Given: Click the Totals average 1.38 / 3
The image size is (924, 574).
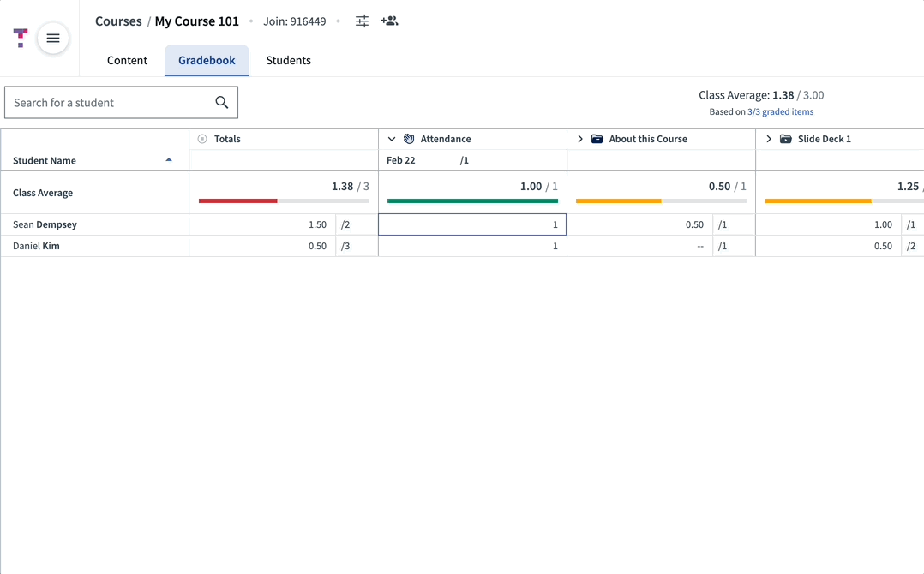Looking at the screenshot, I should tap(350, 187).
